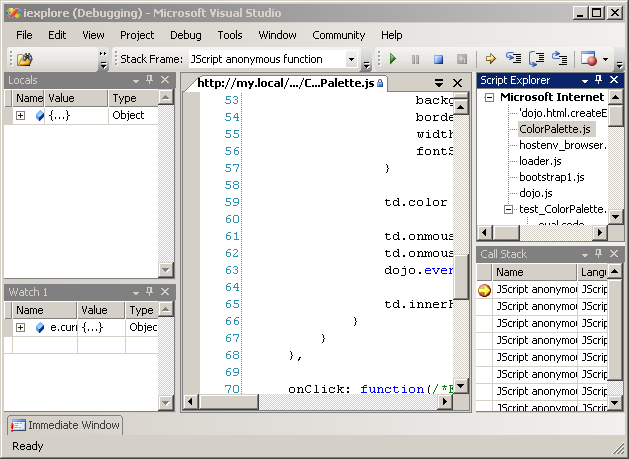Open the Locals panel window position dropdown
This screenshot has width=629, height=459.
coord(136,81)
